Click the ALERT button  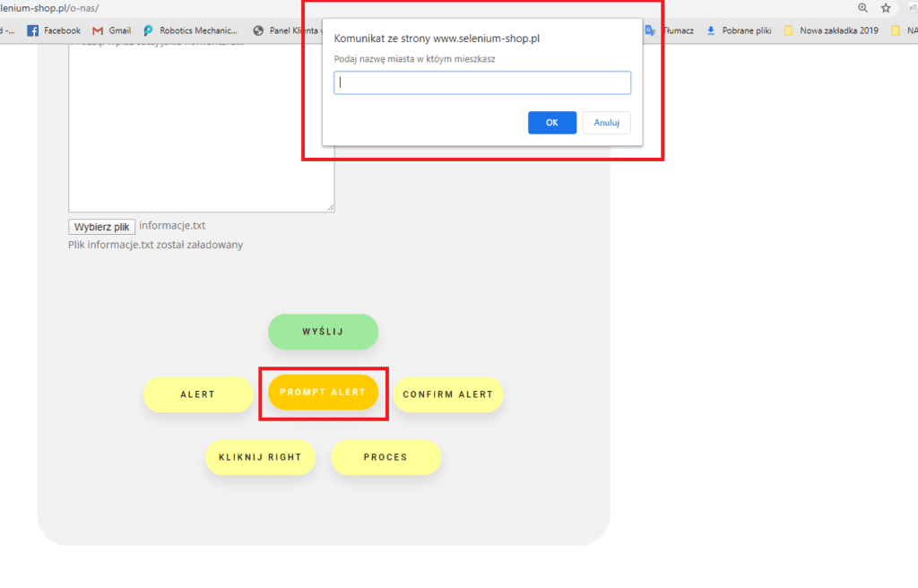tap(198, 394)
